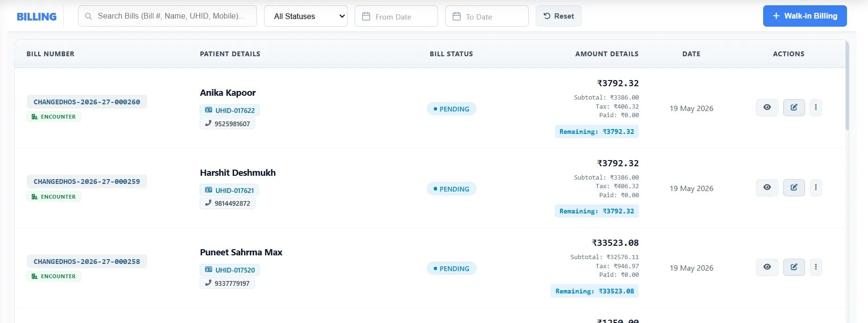Click the search magnifier icon
Image resolution: width=868 pixels, height=323 pixels.
(x=88, y=16)
